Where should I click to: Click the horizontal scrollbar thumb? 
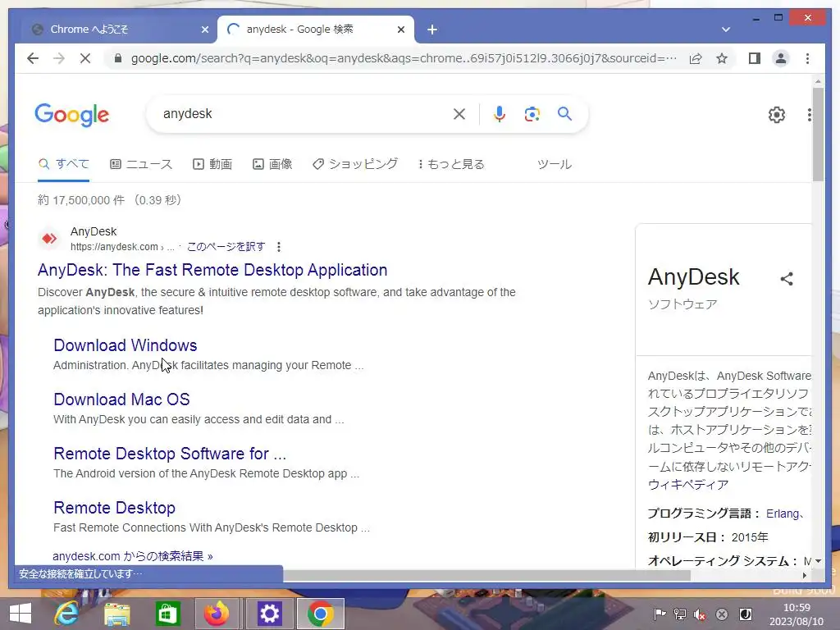pos(487,575)
